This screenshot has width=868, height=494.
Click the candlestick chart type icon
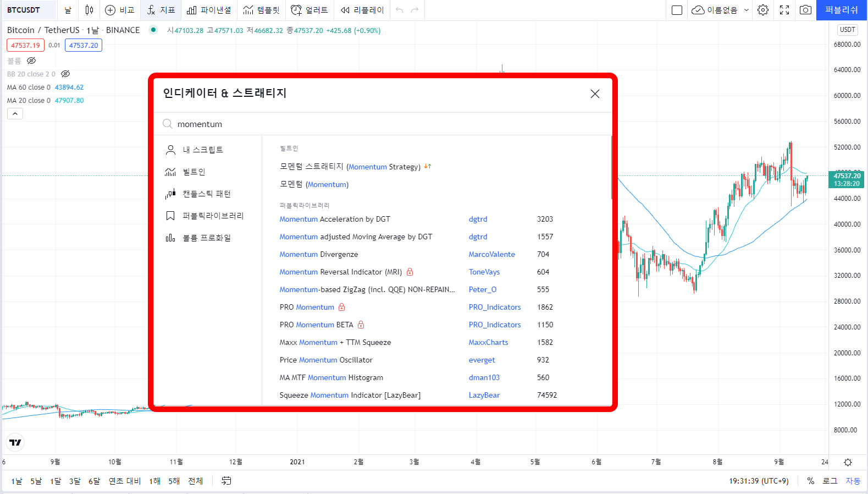[89, 10]
